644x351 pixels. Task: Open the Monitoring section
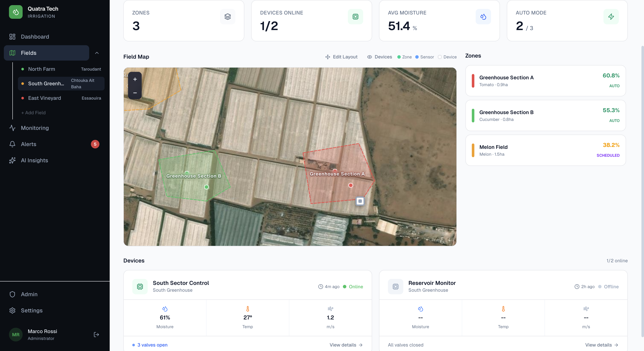coord(35,128)
